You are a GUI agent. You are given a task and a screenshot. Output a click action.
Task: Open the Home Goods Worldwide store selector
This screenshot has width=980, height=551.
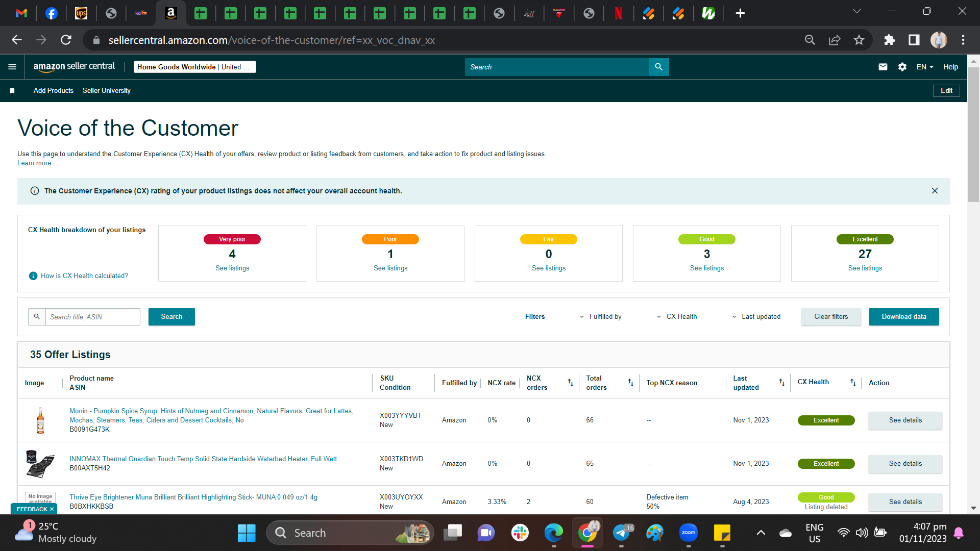click(x=195, y=67)
